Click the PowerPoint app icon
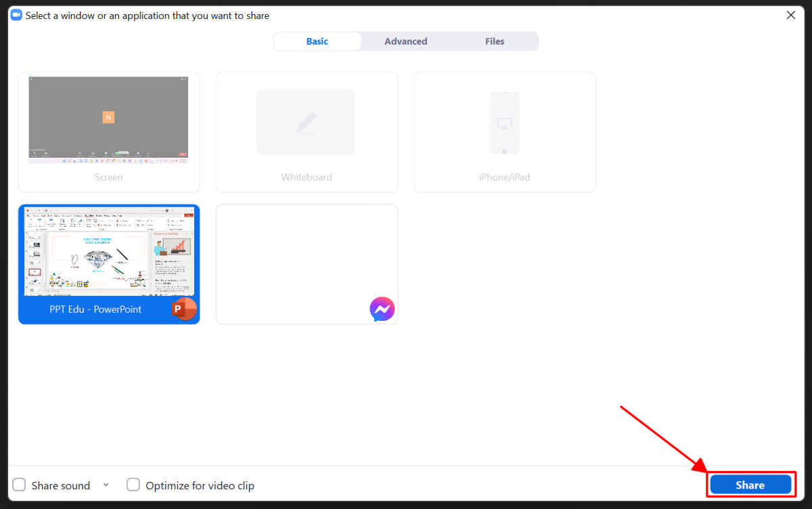 tap(184, 309)
